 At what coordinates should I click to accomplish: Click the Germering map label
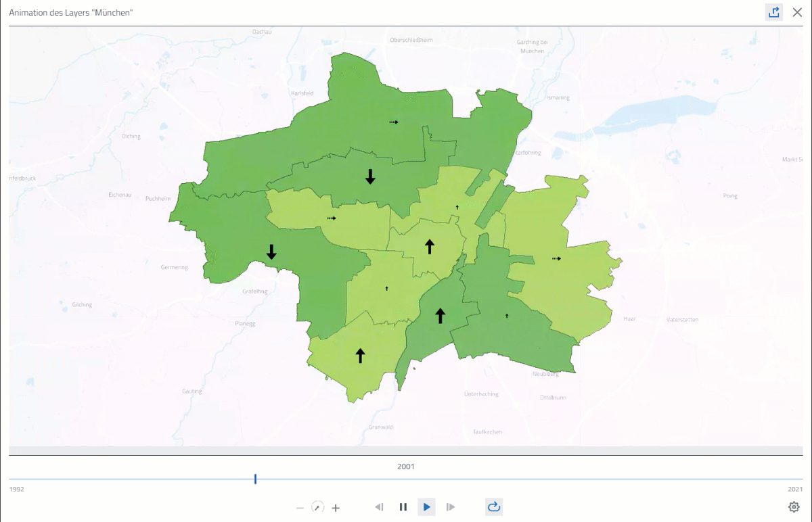(x=174, y=267)
